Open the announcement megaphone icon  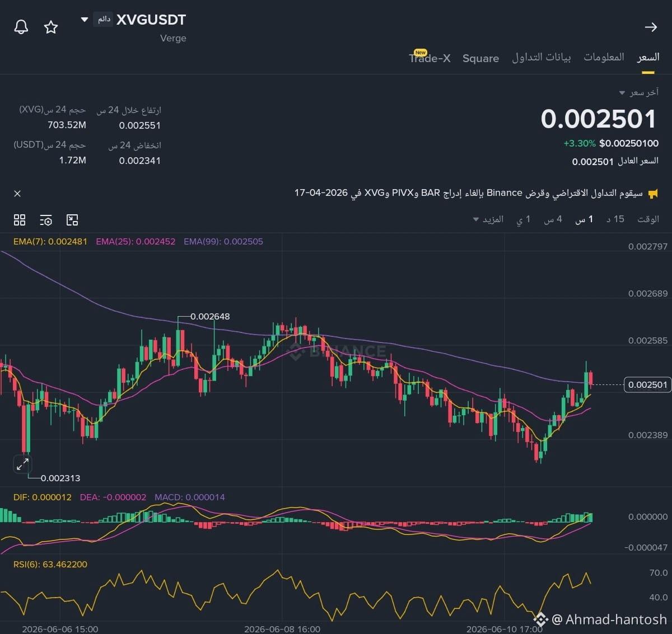653,194
